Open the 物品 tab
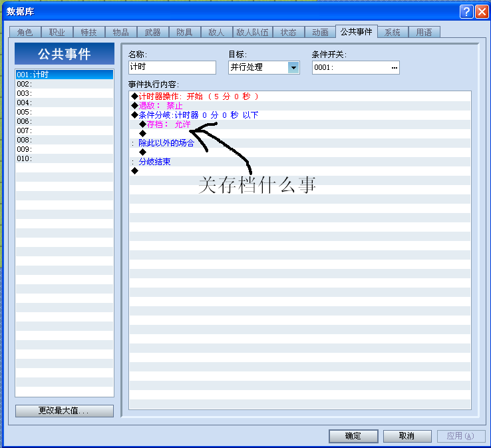Image resolution: width=491 pixels, height=448 pixels. coord(121,32)
